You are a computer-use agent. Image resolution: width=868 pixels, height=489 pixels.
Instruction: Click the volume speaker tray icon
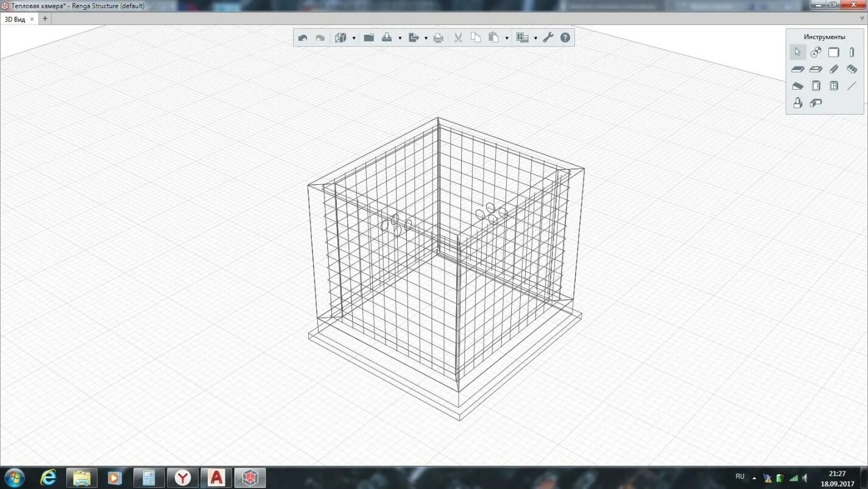click(x=805, y=478)
